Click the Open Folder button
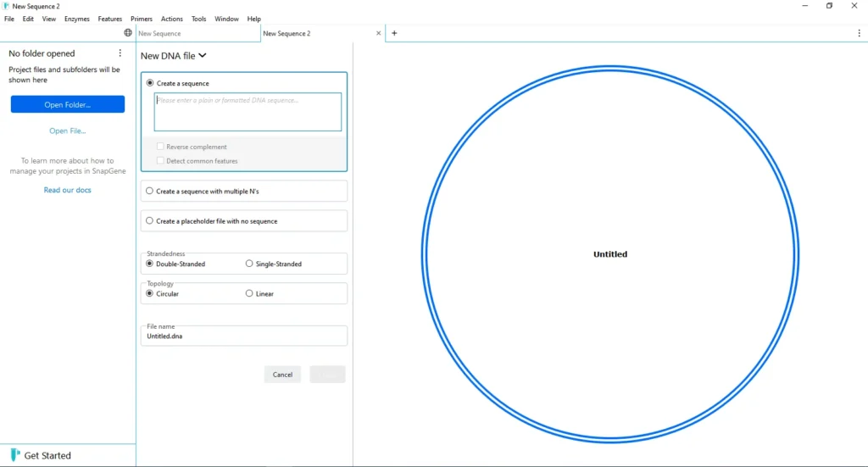This screenshot has height=467, width=868. [68, 104]
